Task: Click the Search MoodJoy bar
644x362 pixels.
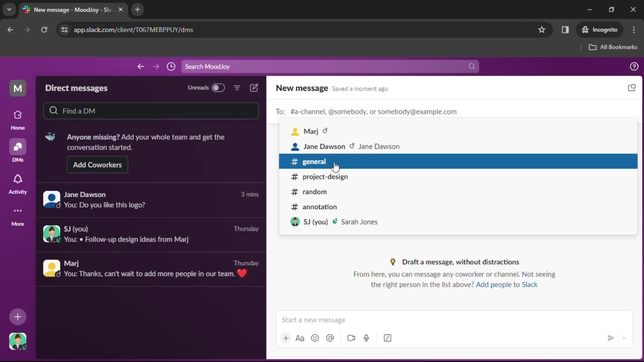Action: [330, 67]
